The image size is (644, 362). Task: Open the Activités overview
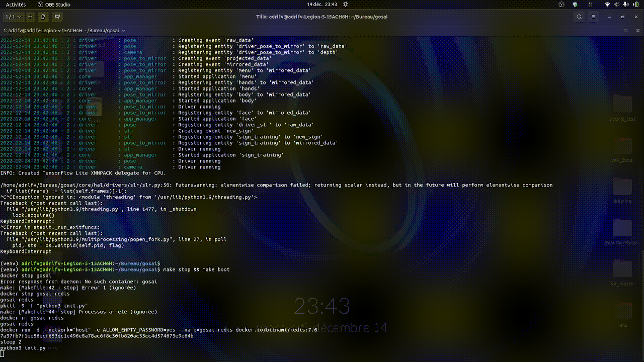(16, 5)
